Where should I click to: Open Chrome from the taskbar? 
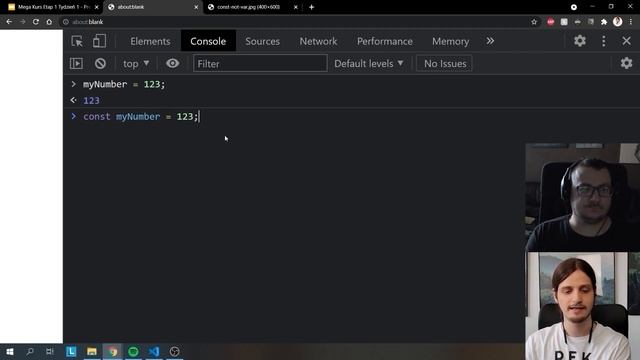(113, 351)
